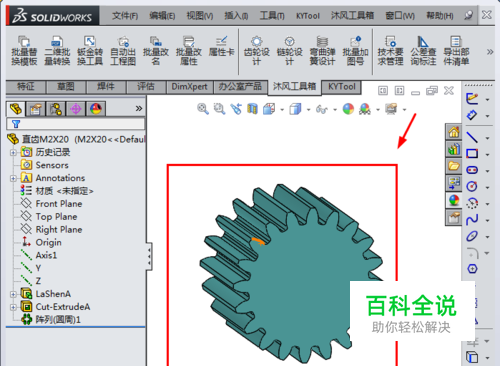Image resolution: width=500 pixels, height=366 pixels.
Task: Launch the 链轮设计 sprocket design tool
Action: [289, 51]
